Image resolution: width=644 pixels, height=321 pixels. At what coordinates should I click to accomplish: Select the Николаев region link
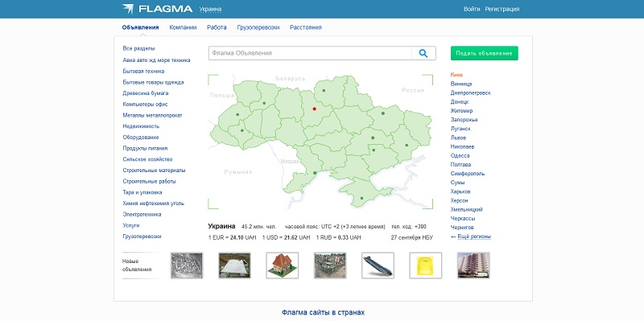461,146
